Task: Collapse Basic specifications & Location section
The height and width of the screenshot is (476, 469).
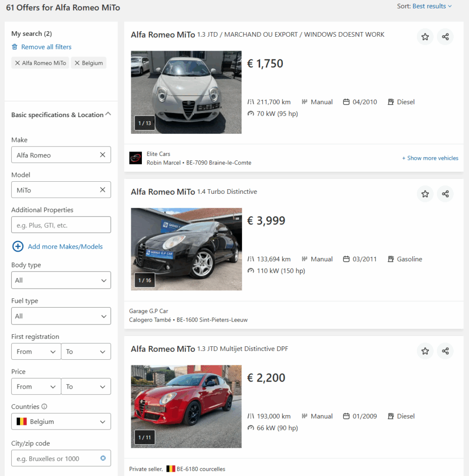Action: point(108,114)
